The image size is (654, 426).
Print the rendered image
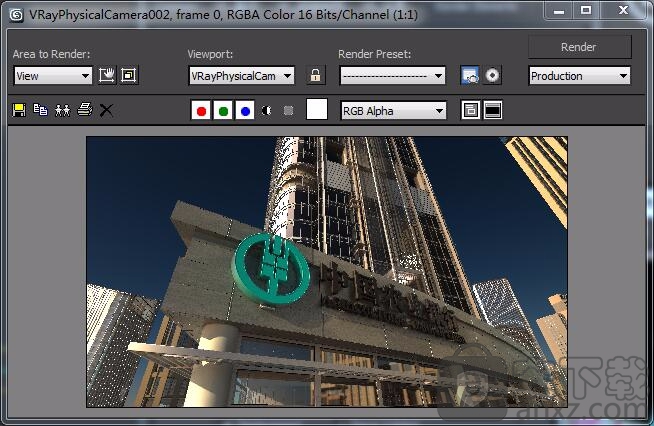coord(85,110)
